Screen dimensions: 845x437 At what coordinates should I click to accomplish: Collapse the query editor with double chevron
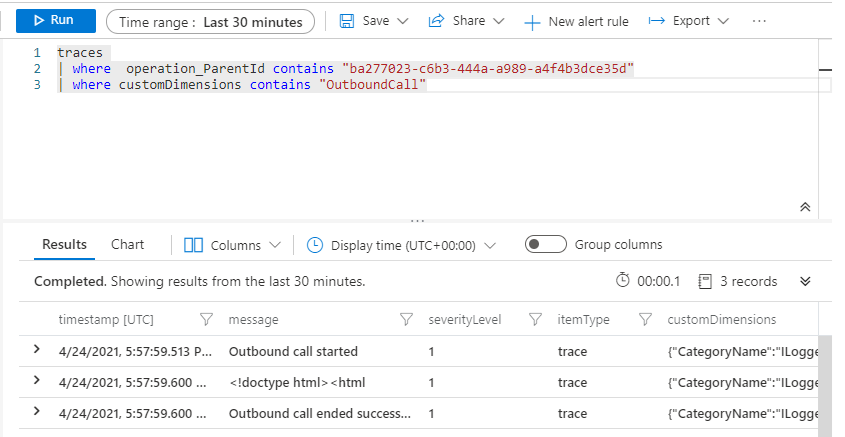tap(805, 207)
